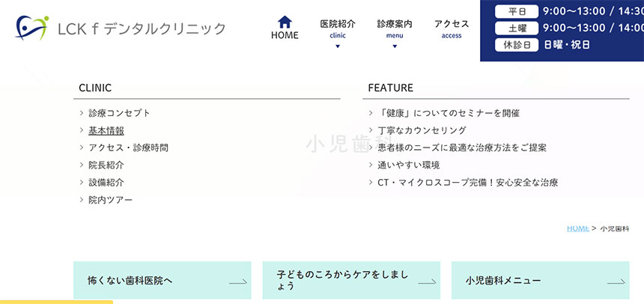The height and width of the screenshot is (304, 644).
Task: Expand the 診療案内 menu dropdown arrow
Action: [395, 46]
